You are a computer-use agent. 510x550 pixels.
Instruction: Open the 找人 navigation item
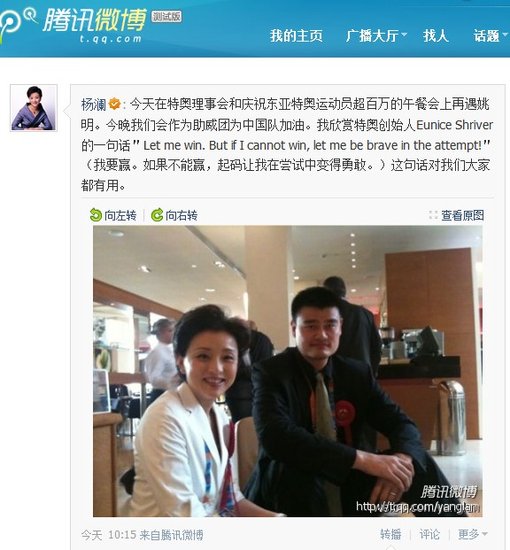pos(435,36)
